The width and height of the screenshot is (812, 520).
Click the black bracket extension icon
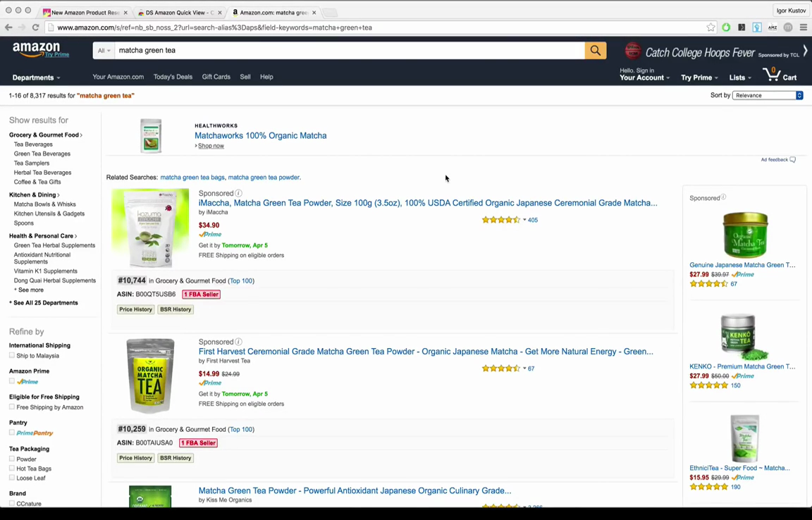pos(742,27)
